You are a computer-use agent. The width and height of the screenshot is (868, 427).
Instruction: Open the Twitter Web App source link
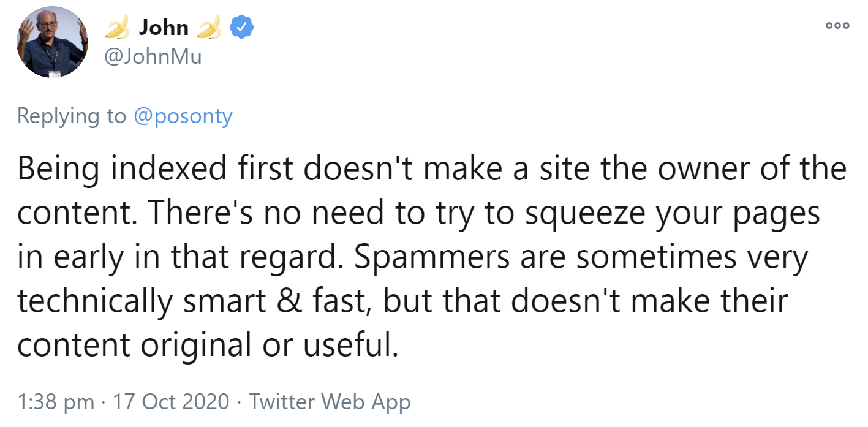pos(330,402)
